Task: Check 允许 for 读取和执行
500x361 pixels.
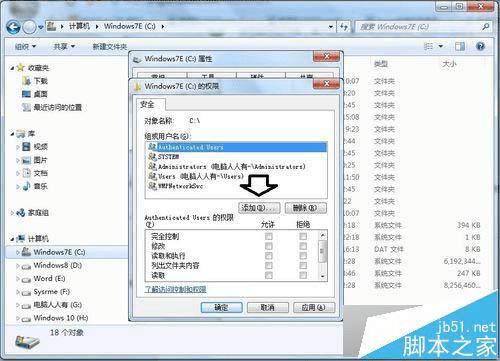Action: [269, 256]
